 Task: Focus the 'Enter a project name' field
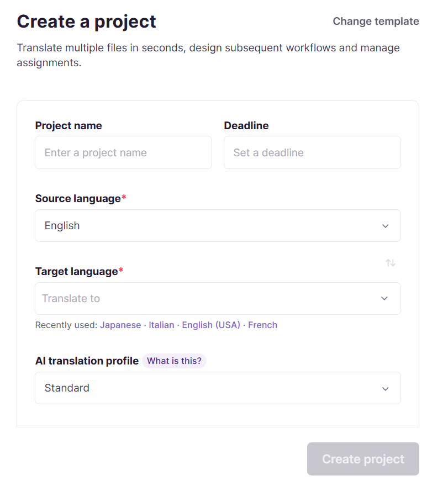tap(123, 152)
